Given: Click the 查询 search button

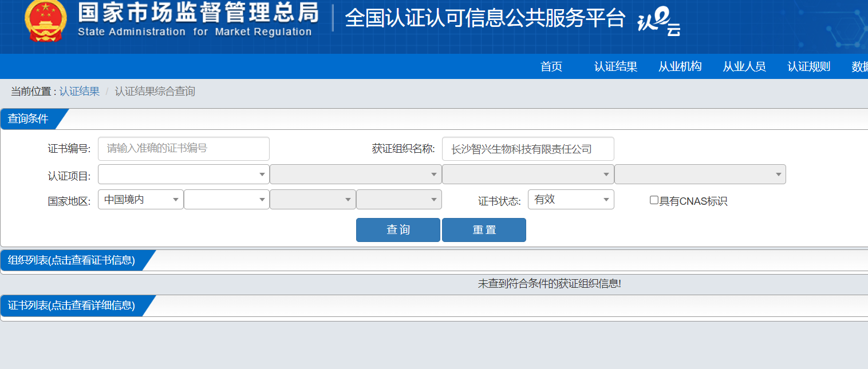Looking at the screenshot, I should tap(398, 230).
